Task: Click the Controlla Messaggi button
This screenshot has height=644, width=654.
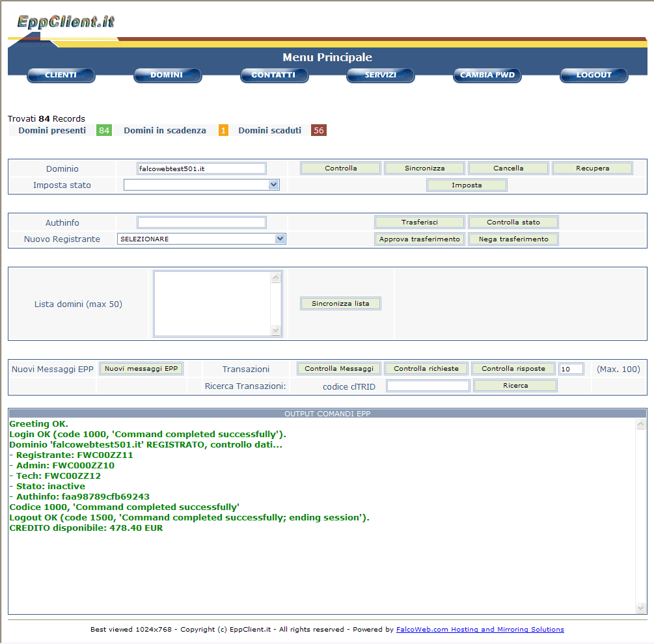Action: 338,369
